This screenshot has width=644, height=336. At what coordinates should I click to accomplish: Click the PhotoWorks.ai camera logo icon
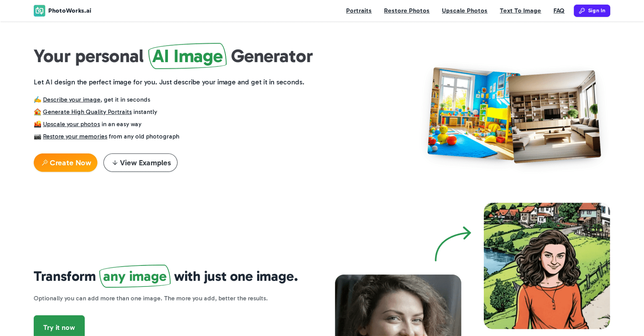pos(39,11)
